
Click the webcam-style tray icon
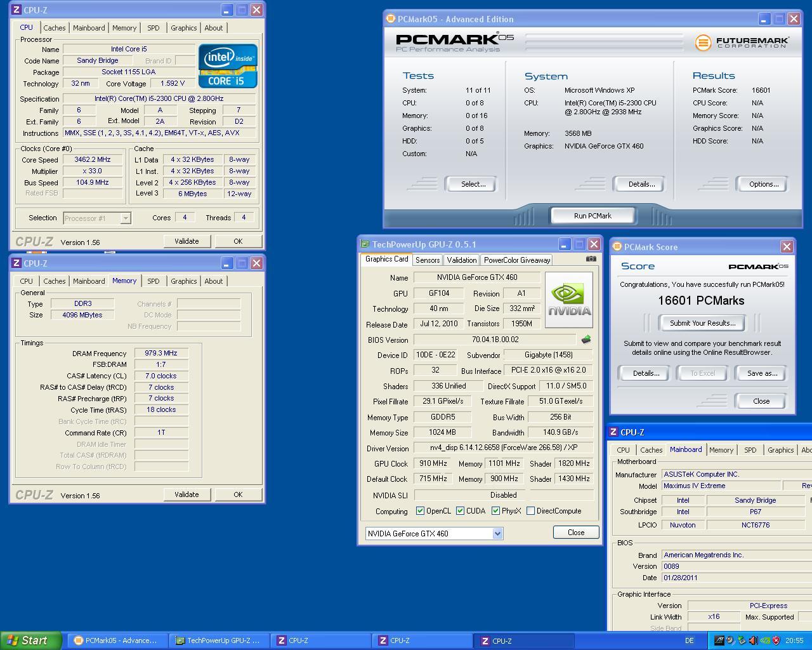pyautogui.click(x=730, y=640)
